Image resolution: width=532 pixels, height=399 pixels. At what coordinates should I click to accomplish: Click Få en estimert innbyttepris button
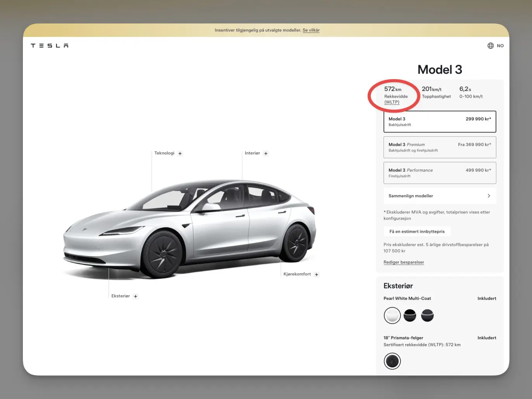(x=417, y=232)
